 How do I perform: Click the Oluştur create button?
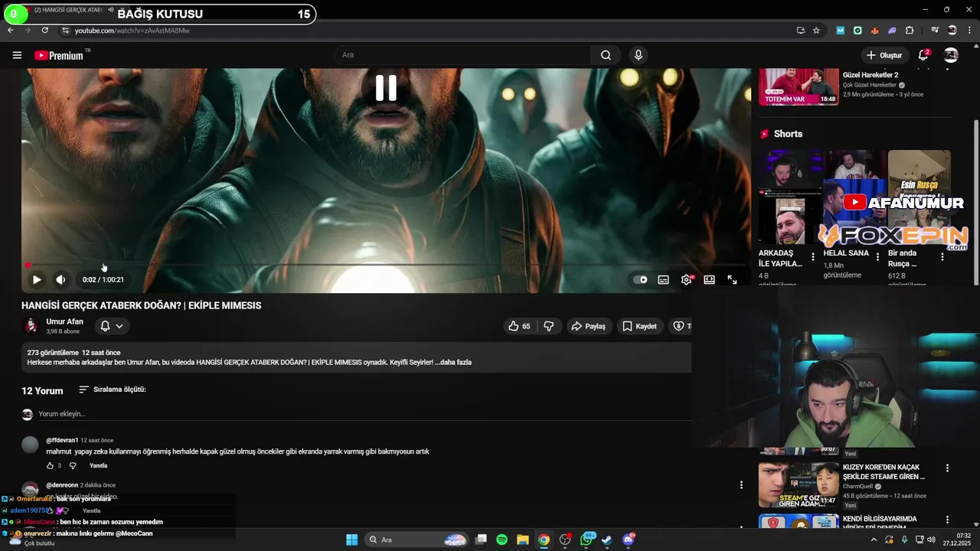coord(884,55)
